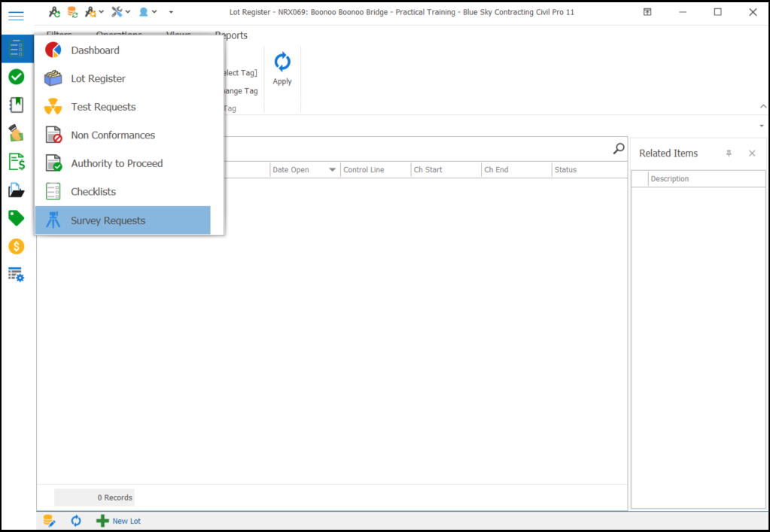The width and height of the screenshot is (770, 532).
Task: Expand the wrench tools dropdown in title bar
Action: coord(120,12)
